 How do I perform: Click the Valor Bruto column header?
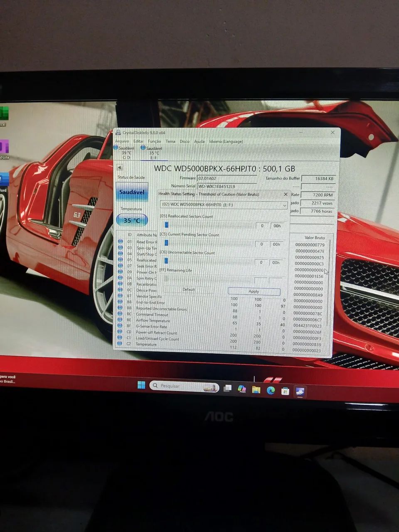coord(315,237)
